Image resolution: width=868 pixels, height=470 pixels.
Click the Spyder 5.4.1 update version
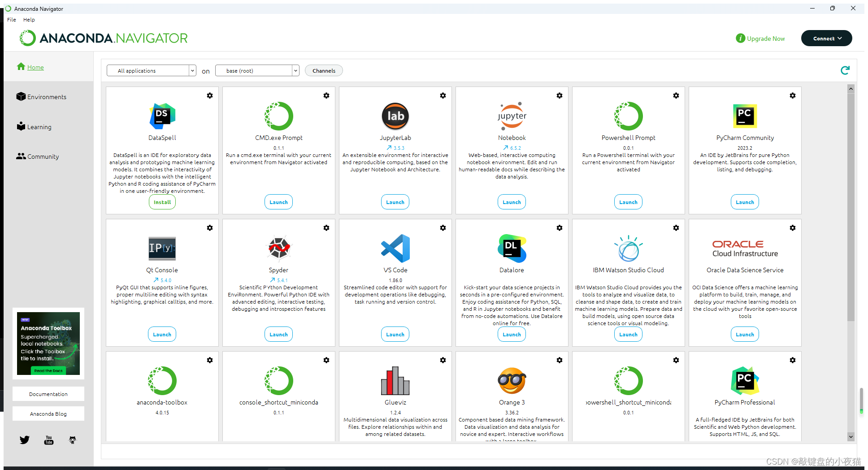[279, 280]
